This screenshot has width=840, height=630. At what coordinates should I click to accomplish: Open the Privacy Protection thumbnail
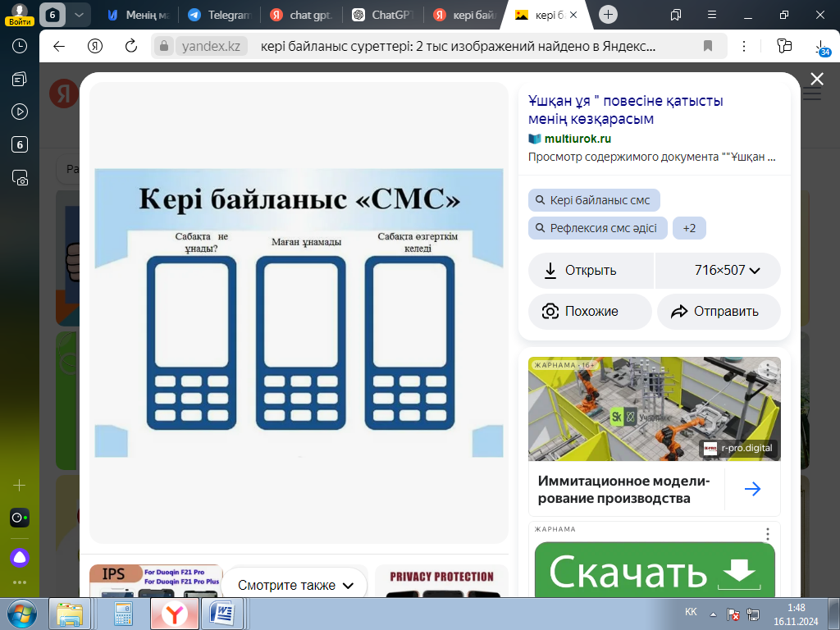441,582
